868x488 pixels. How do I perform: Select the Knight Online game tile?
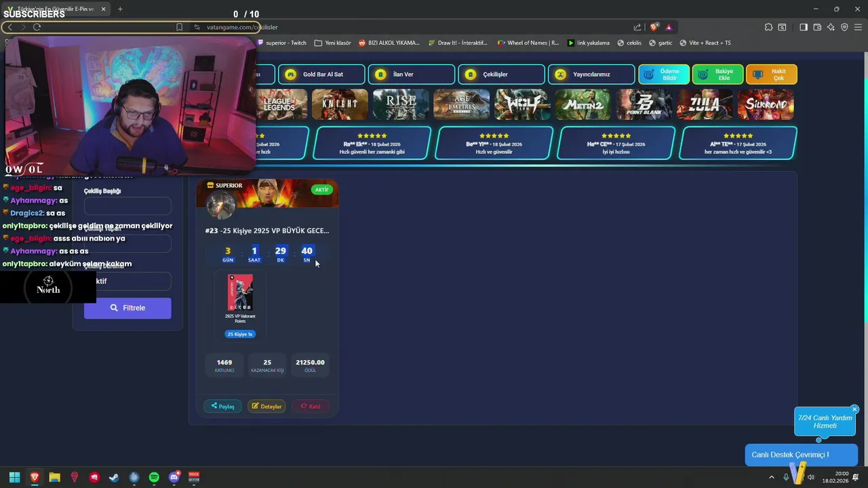[340, 104]
